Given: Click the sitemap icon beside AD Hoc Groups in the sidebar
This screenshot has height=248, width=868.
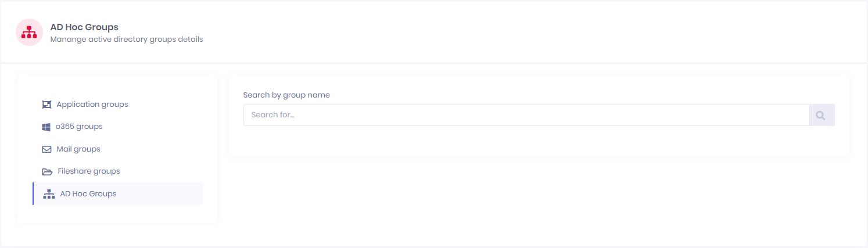Looking at the screenshot, I should (49, 194).
